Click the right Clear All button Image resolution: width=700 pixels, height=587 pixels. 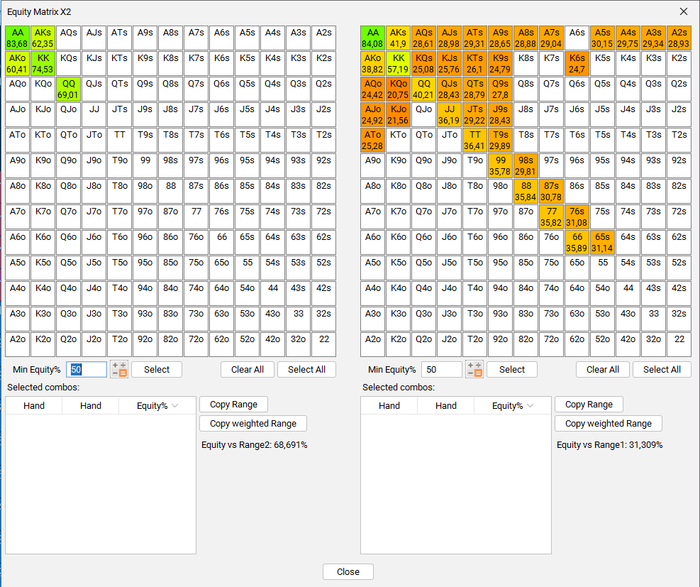click(x=603, y=370)
